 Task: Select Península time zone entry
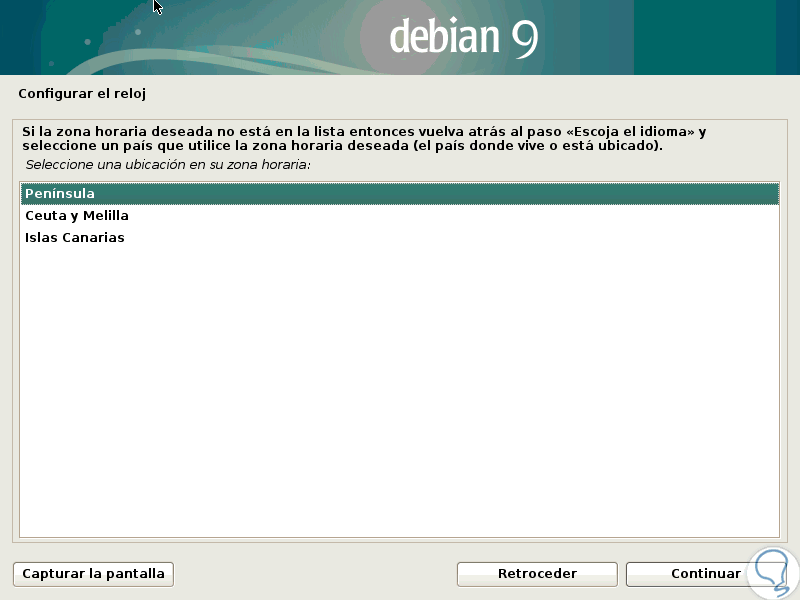(x=399, y=194)
